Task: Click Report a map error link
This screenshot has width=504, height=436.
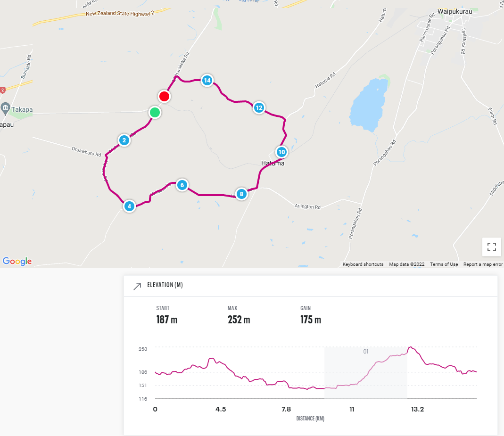Action: click(x=483, y=264)
